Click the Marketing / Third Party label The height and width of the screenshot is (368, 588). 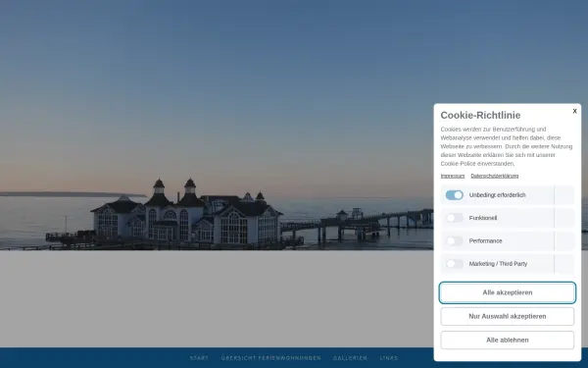point(498,264)
